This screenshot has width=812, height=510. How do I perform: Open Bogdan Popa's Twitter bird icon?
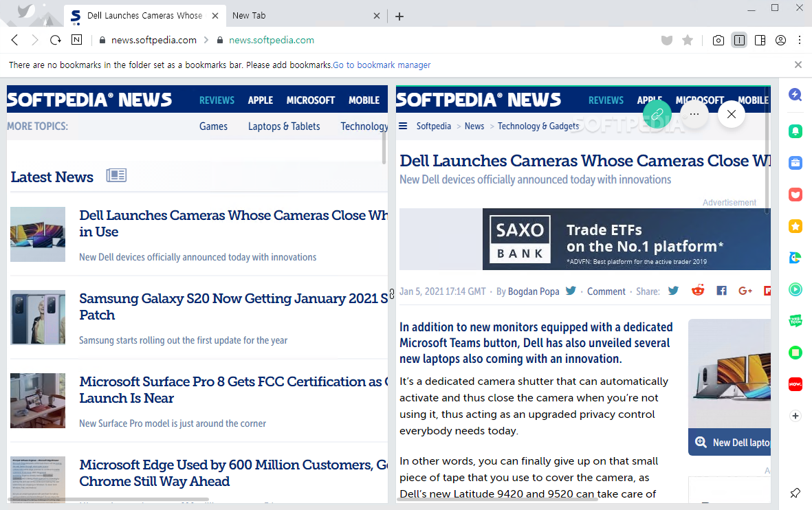click(x=571, y=291)
